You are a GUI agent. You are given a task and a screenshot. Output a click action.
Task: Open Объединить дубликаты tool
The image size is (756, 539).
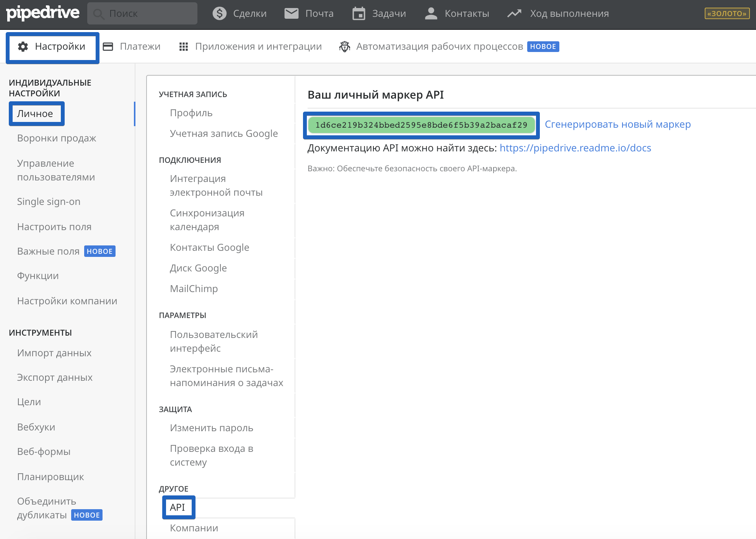click(x=47, y=508)
